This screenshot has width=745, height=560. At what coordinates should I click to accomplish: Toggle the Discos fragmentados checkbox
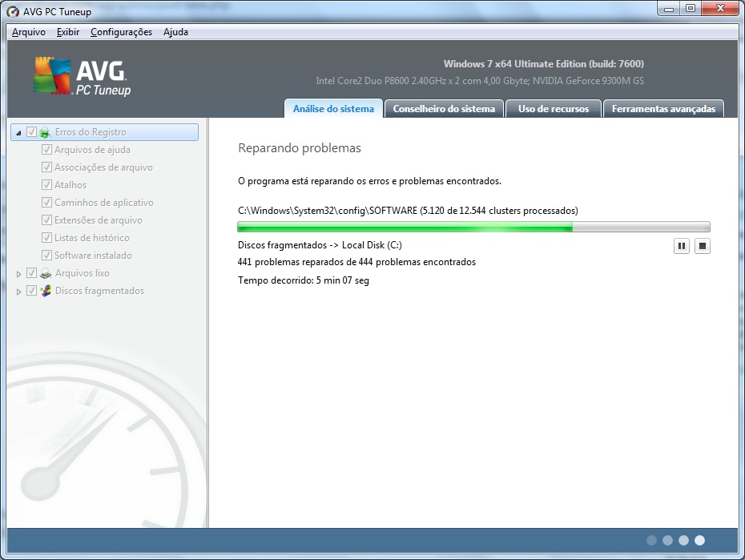31,291
